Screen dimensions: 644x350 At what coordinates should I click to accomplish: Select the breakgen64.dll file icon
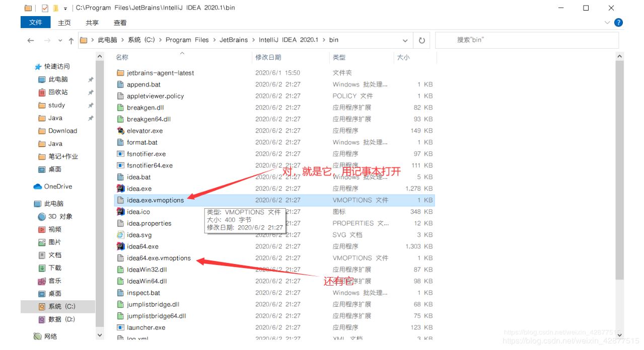(x=120, y=119)
